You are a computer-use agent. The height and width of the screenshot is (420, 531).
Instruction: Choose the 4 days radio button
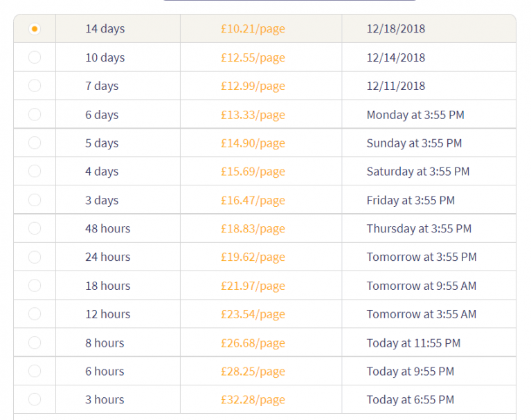pyautogui.click(x=35, y=172)
